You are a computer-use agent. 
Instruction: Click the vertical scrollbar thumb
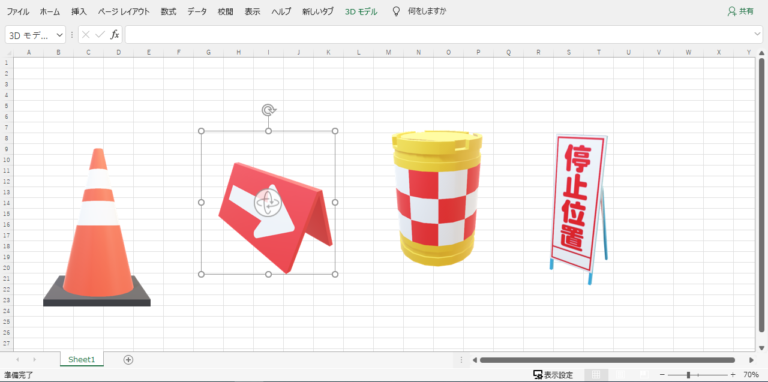(x=762, y=196)
